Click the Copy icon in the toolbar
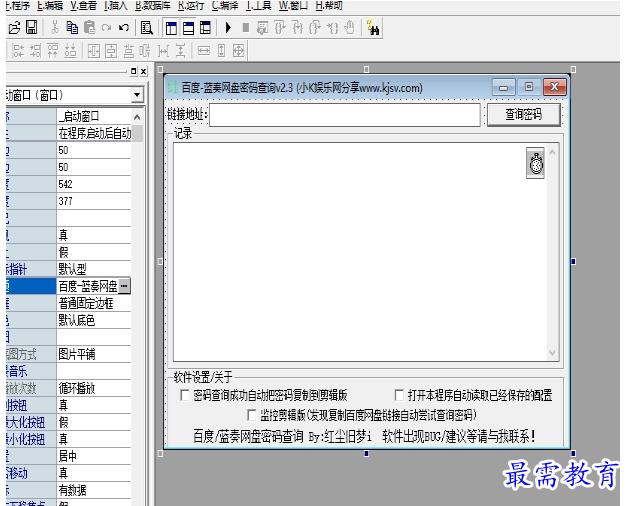 pyautogui.click(x=72, y=28)
